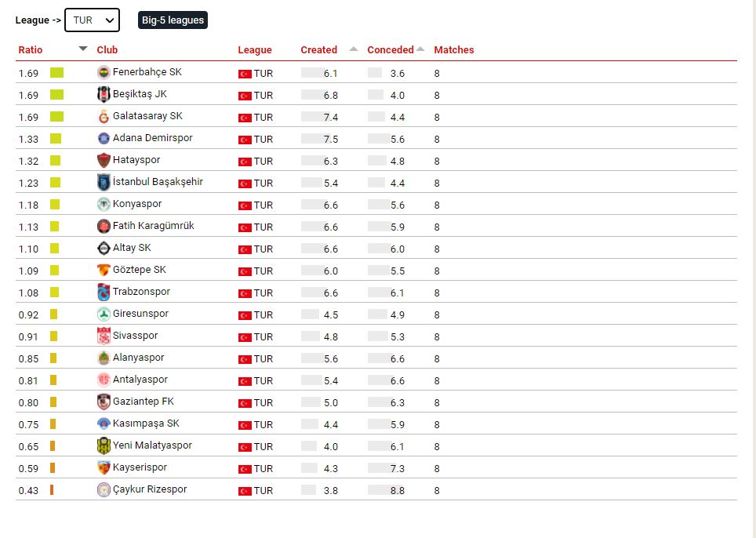Click the Altay SK club crest
This screenshot has width=756, height=538.
(104, 249)
